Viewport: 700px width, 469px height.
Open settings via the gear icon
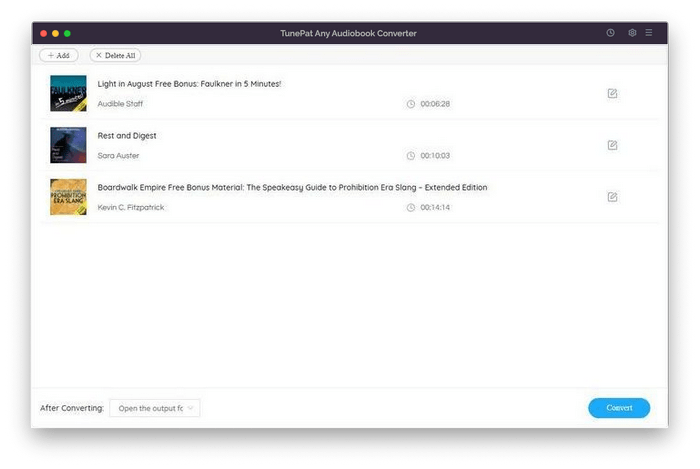coord(632,33)
